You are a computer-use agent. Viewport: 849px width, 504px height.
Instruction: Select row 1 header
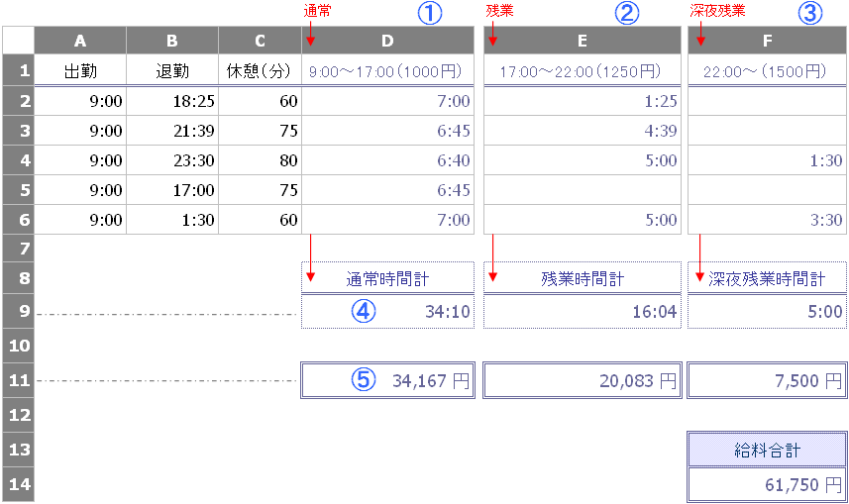pos(19,70)
